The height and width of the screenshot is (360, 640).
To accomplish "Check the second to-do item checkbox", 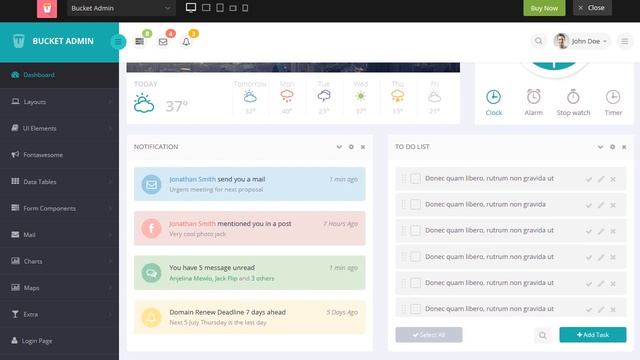I will coord(416,204).
